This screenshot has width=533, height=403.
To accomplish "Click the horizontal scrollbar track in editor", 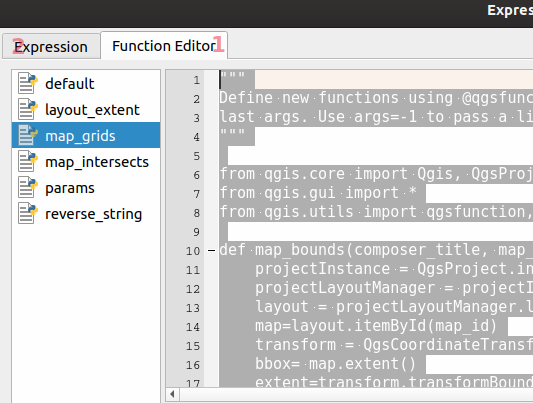I will point(356,394).
